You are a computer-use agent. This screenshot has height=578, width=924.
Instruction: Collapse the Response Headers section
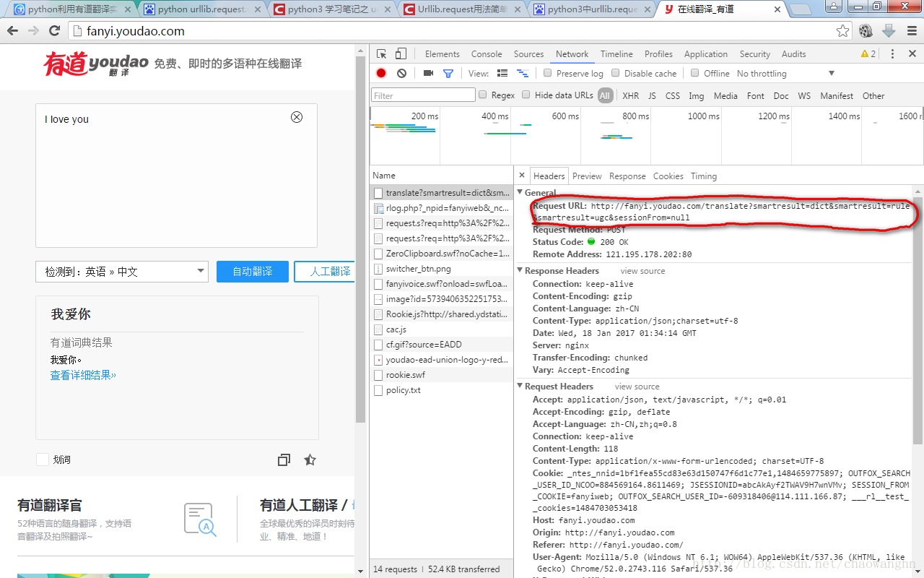(x=520, y=270)
